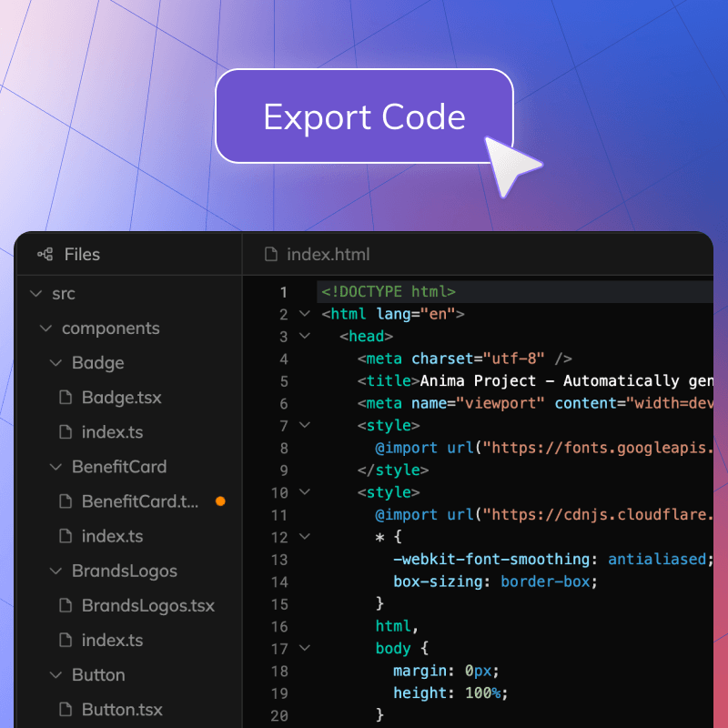Click line number 5 in the gutter
This screenshot has height=728, width=728.
284,381
